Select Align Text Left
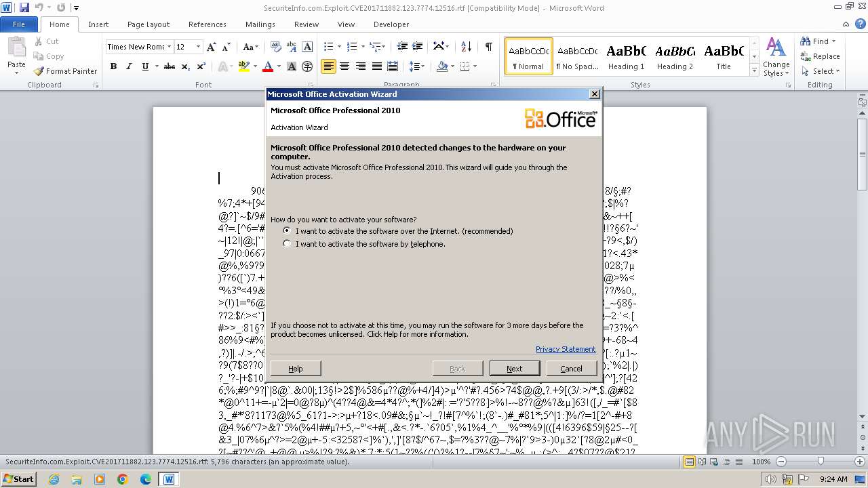Image resolution: width=868 pixels, height=488 pixels. pyautogui.click(x=328, y=66)
